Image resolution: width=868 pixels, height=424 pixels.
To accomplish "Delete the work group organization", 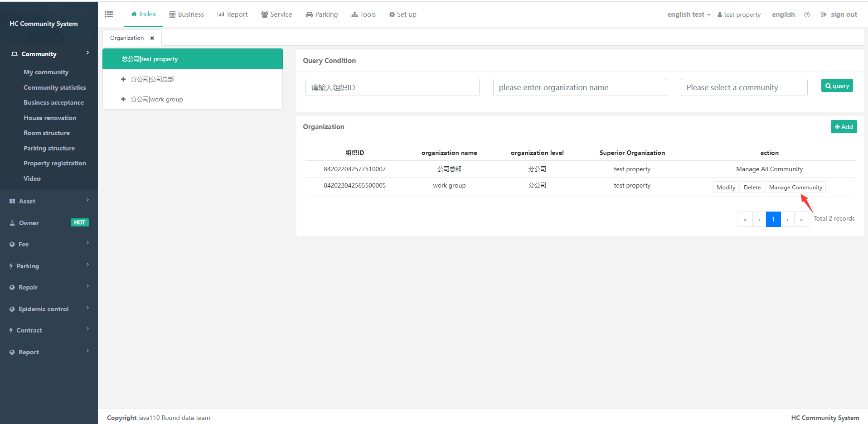I will point(752,188).
